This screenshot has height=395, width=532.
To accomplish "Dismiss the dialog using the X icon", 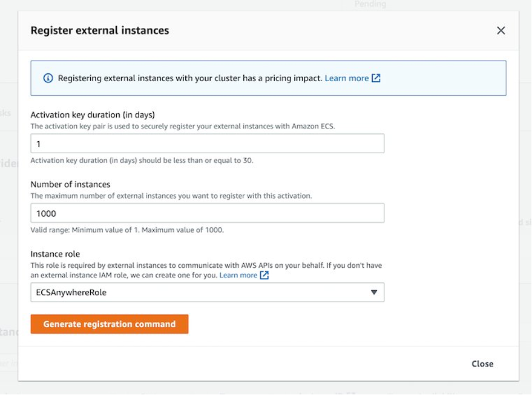I will (x=501, y=30).
